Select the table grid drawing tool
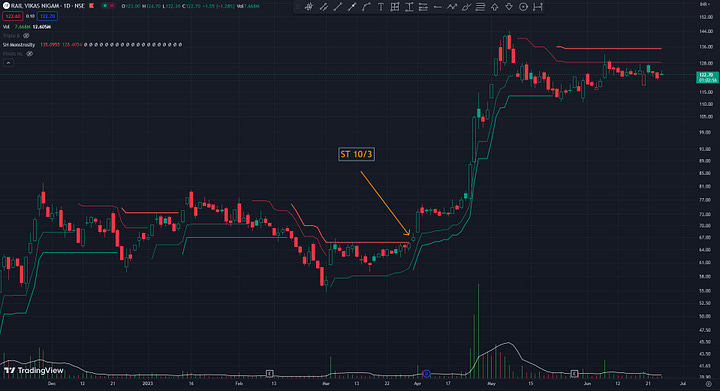Viewport: 720px width, 391px height. tap(395, 7)
